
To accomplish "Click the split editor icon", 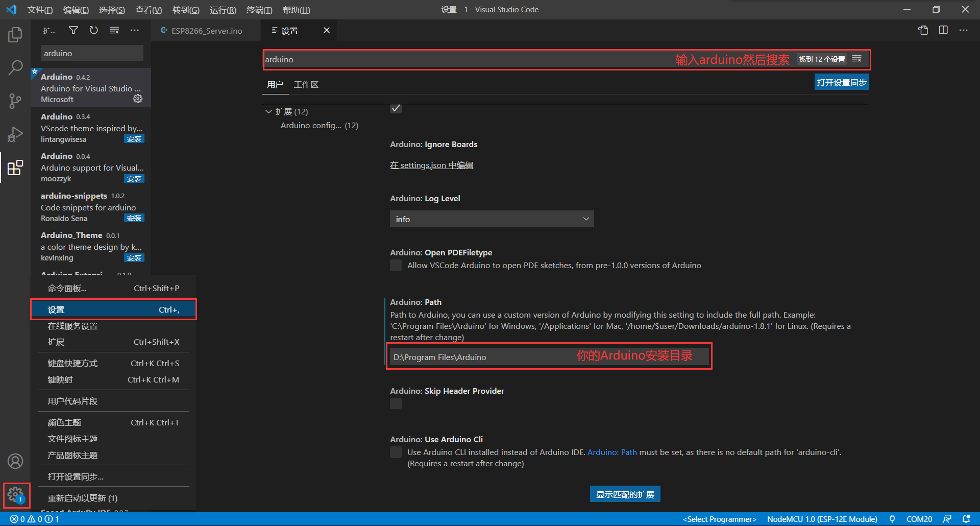I will (x=942, y=30).
